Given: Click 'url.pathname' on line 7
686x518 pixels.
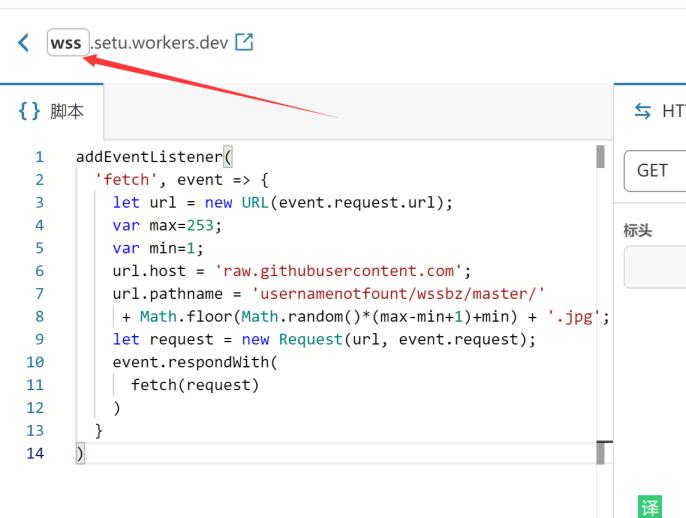Looking at the screenshot, I should pos(168,294).
